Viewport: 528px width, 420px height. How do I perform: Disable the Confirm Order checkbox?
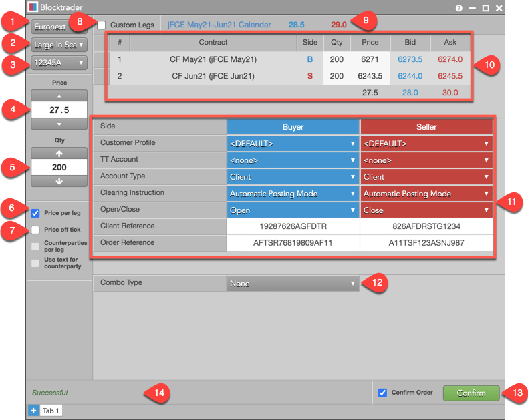pyautogui.click(x=382, y=393)
